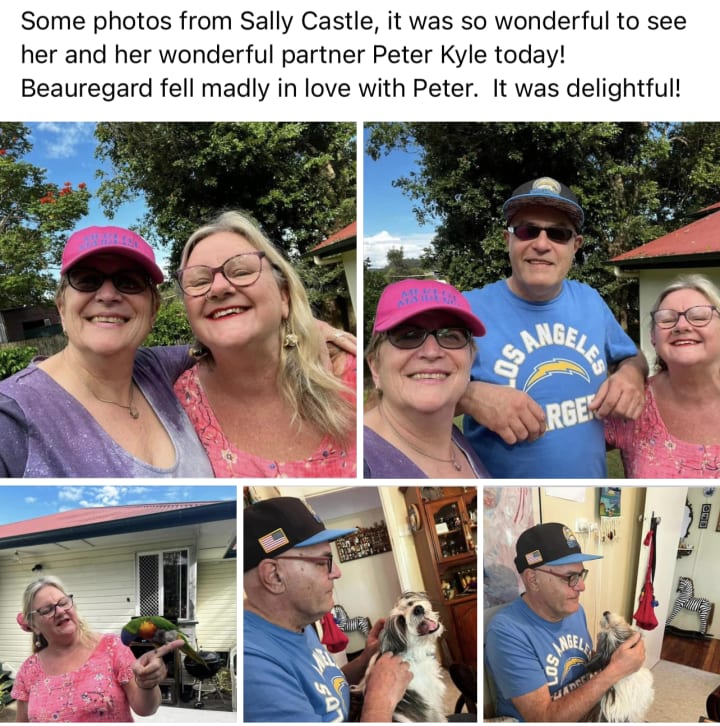720x726 pixels.
Task: Click the name Sally Castle in post text
Action: [x=306, y=21]
